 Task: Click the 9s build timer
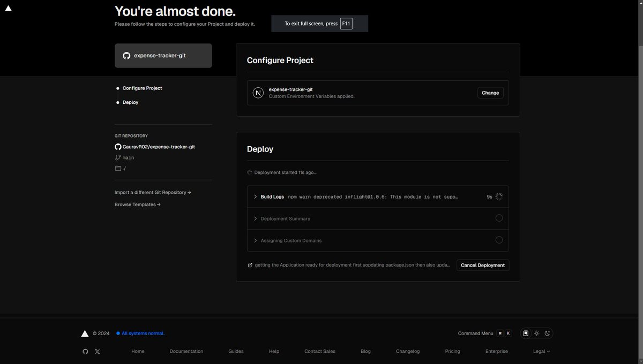(x=489, y=197)
